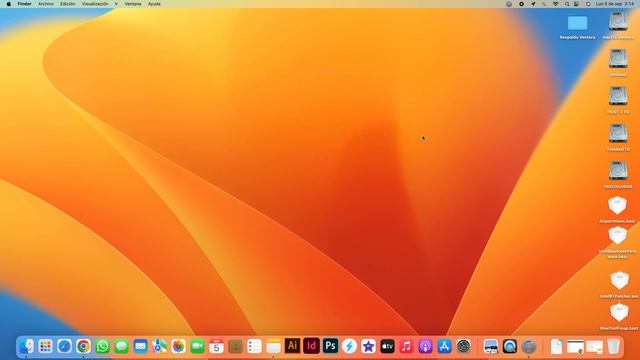Click the Wi-Fi status icon in menu bar
The width and height of the screenshot is (640, 360).
pyautogui.click(x=556, y=4)
